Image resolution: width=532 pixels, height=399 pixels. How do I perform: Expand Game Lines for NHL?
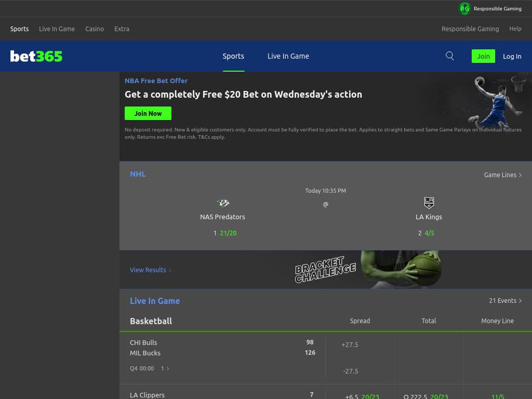coord(503,175)
